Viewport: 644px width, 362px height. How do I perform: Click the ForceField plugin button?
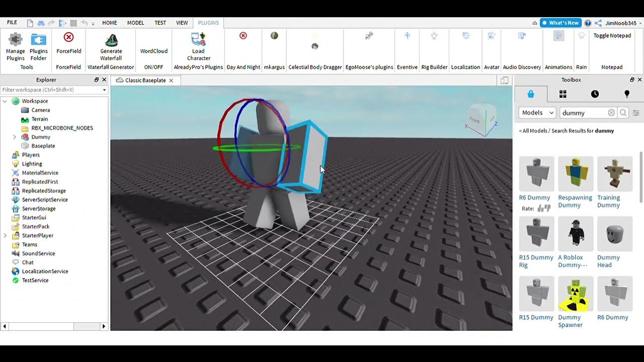69,43
